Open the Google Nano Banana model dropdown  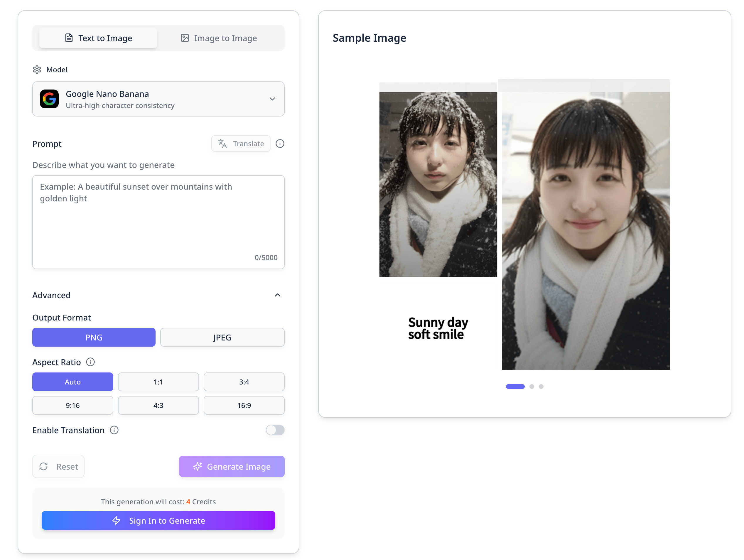[158, 99]
